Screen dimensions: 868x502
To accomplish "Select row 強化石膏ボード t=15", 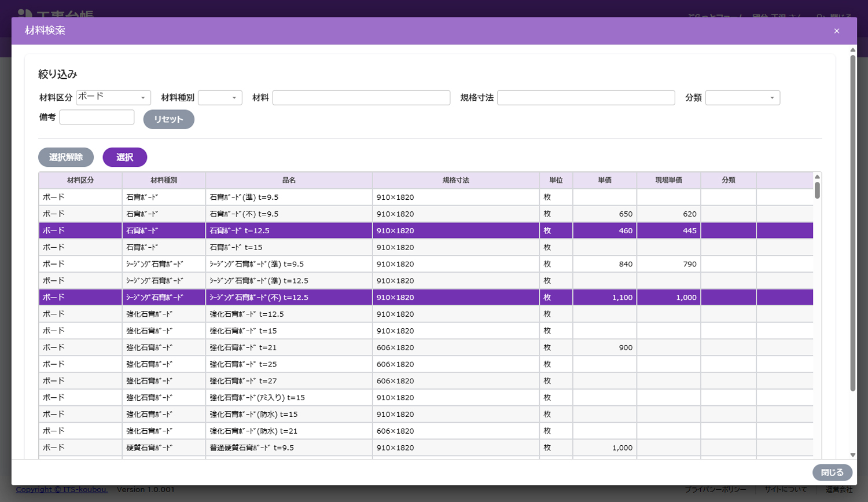I will pyautogui.click(x=426, y=331).
